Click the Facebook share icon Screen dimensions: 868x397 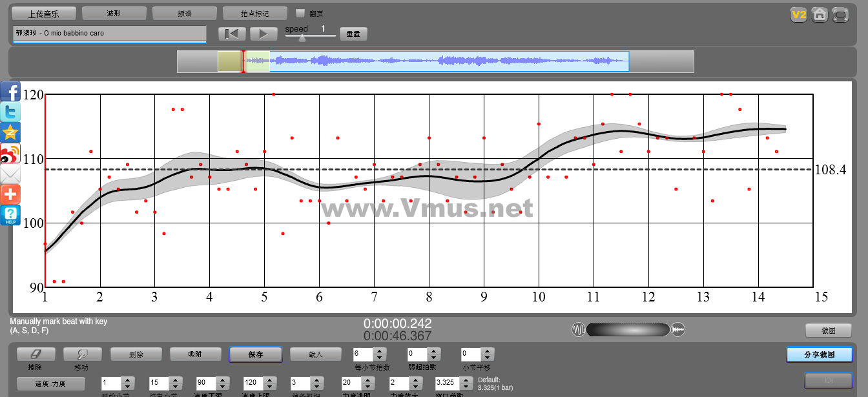(x=10, y=91)
